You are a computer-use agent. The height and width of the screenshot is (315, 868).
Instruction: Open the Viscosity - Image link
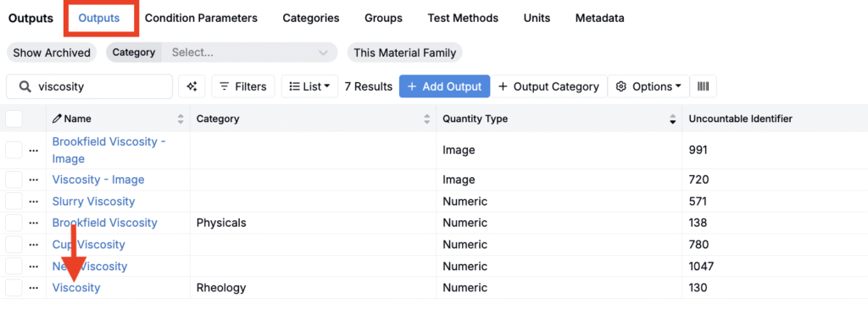click(98, 180)
